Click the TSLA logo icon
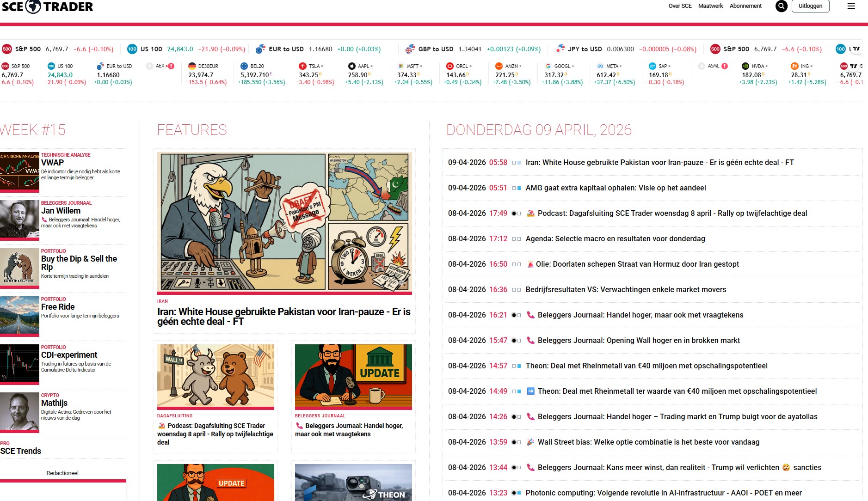This screenshot has height=501, width=868. (302, 66)
